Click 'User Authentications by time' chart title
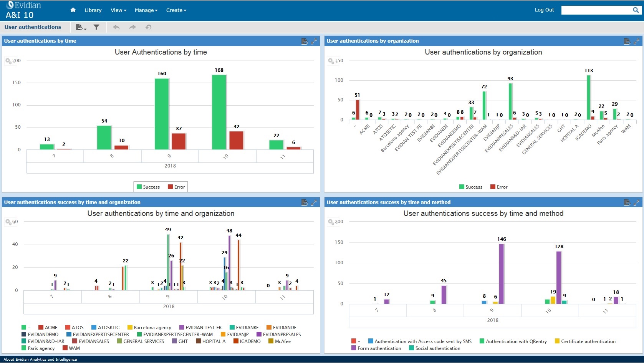Screen dimensions: 644x363 point(161,52)
